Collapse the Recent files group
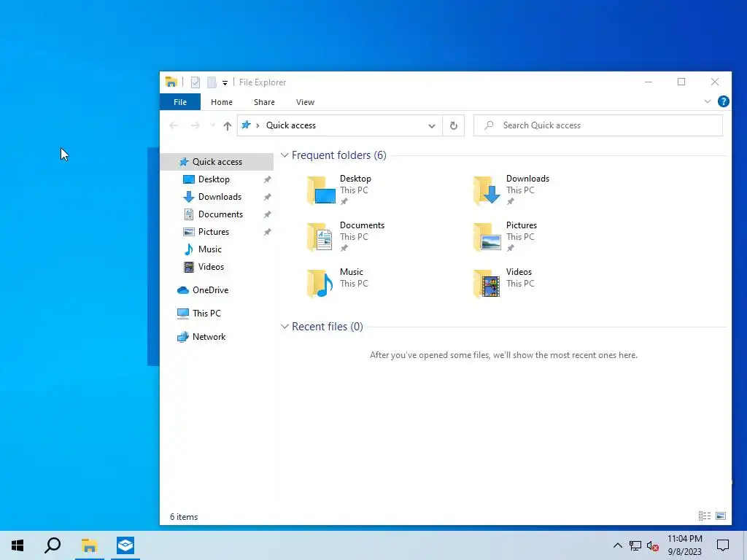This screenshot has width=747, height=560. (x=285, y=327)
